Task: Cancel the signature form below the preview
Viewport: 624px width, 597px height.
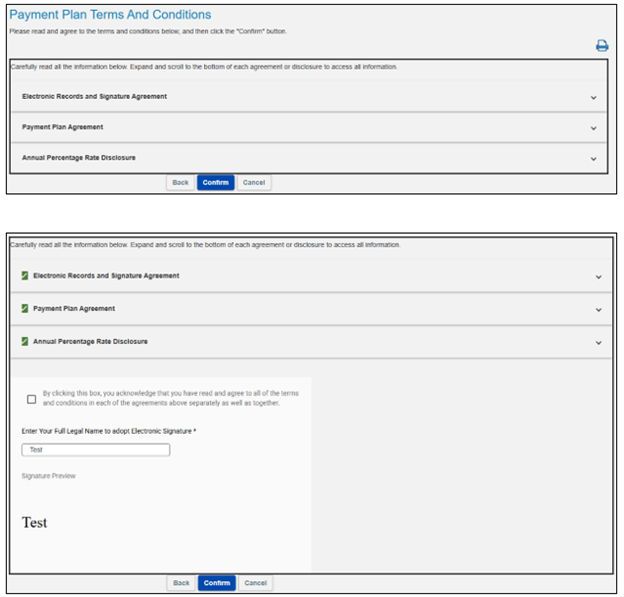Action: coord(255,582)
